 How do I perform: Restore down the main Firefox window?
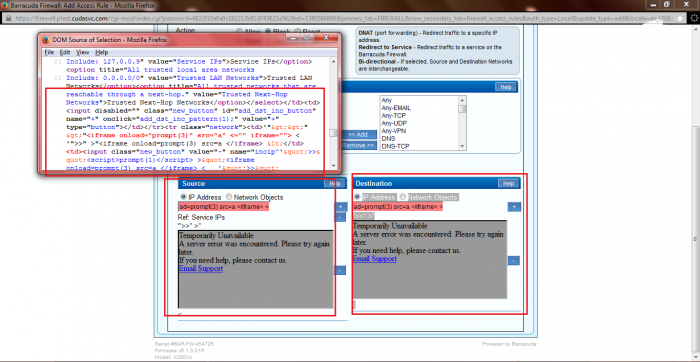tap(667, 4)
